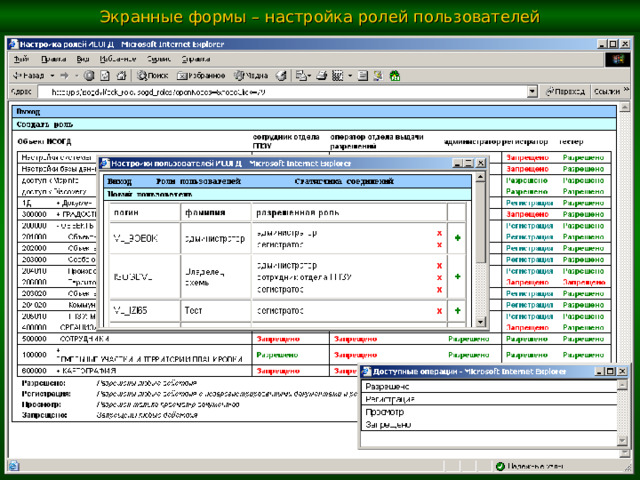This screenshot has width=640, height=480.
Task: Remove сотрудник отдела ГПЗУ role via its red X
Action: [x=439, y=278]
